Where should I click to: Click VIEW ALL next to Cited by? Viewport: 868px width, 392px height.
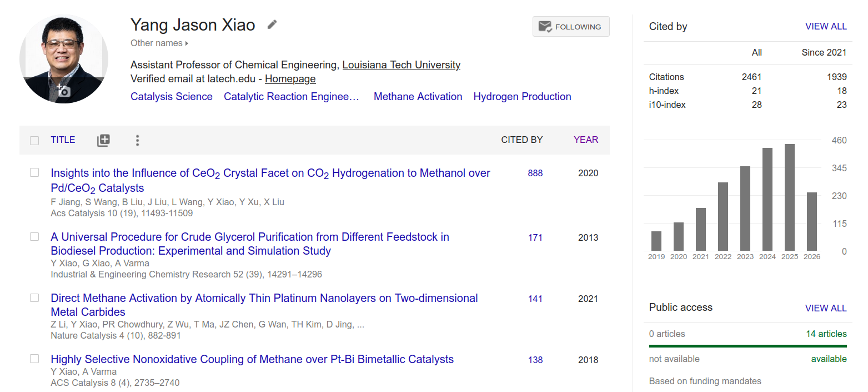826,26
